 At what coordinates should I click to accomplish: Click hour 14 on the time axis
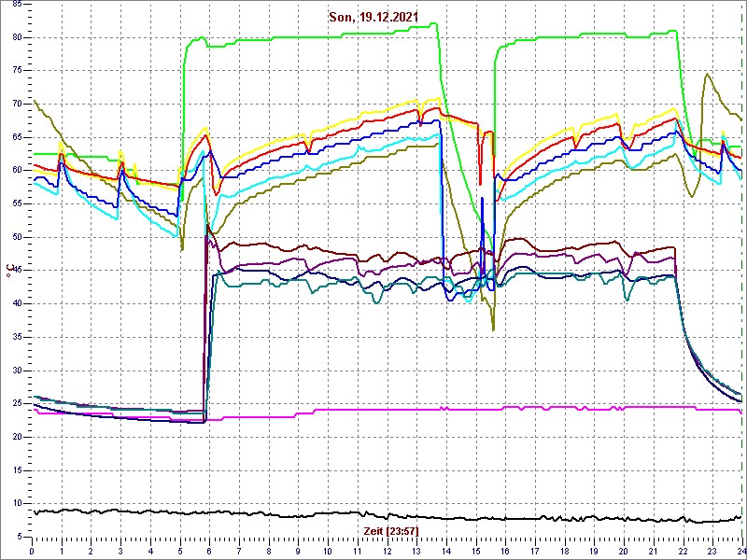(x=446, y=550)
